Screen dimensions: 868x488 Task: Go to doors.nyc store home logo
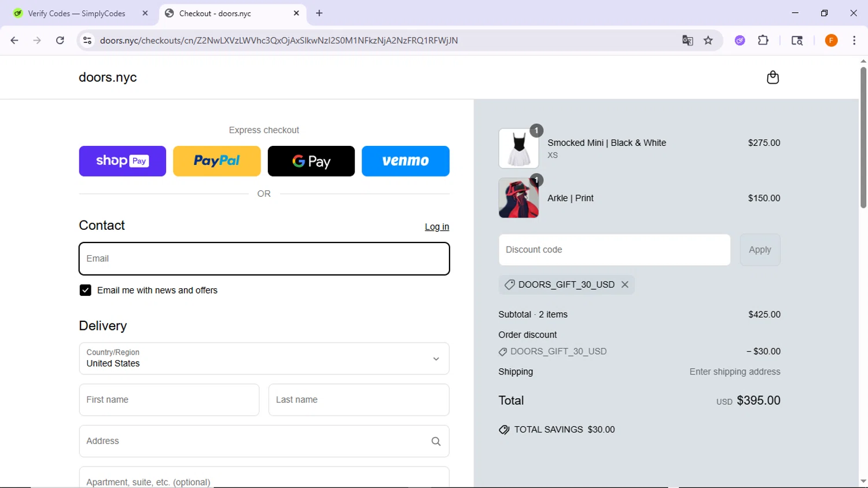tap(108, 78)
